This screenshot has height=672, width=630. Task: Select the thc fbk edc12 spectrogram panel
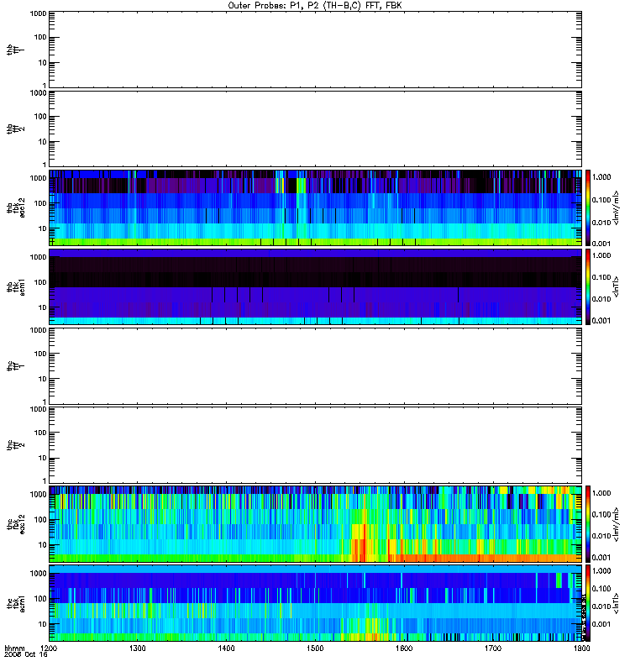tap(316, 524)
